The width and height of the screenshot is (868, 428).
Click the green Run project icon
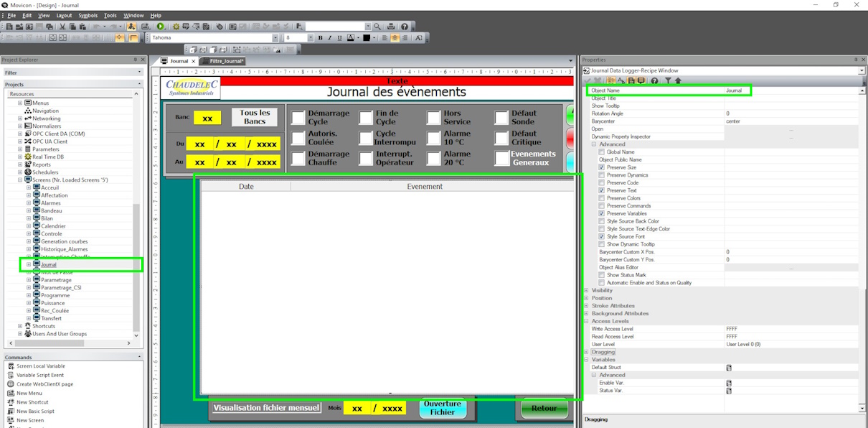pyautogui.click(x=161, y=27)
